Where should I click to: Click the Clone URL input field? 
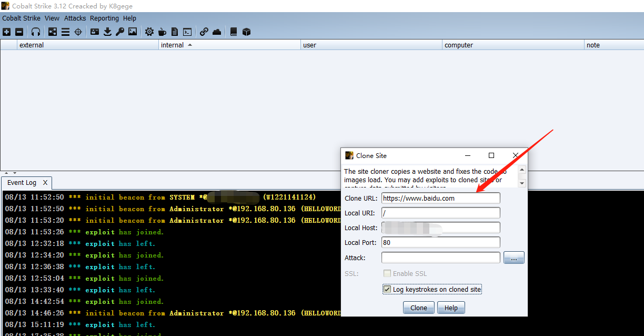pyautogui.click(x=441, y=198)
